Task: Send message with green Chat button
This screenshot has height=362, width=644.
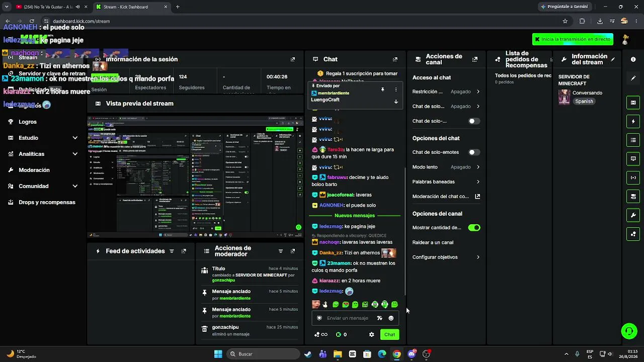Action: (x=389, y=334)
